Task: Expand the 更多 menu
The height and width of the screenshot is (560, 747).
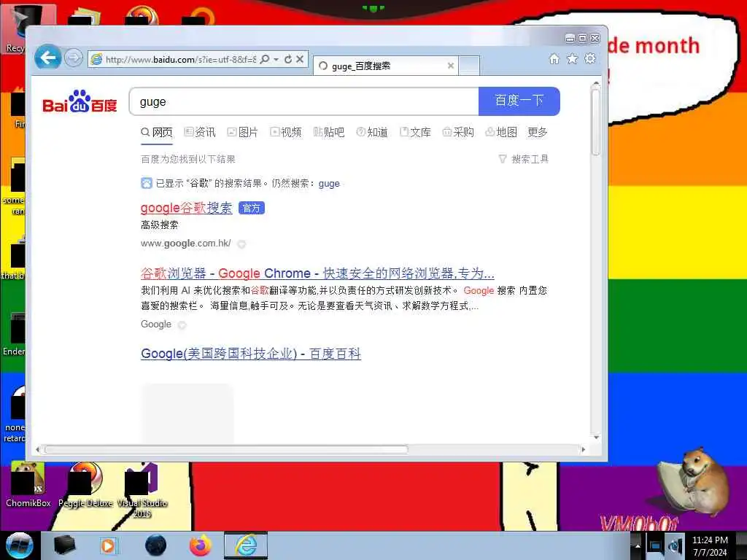Action: [x=538, y=133]
